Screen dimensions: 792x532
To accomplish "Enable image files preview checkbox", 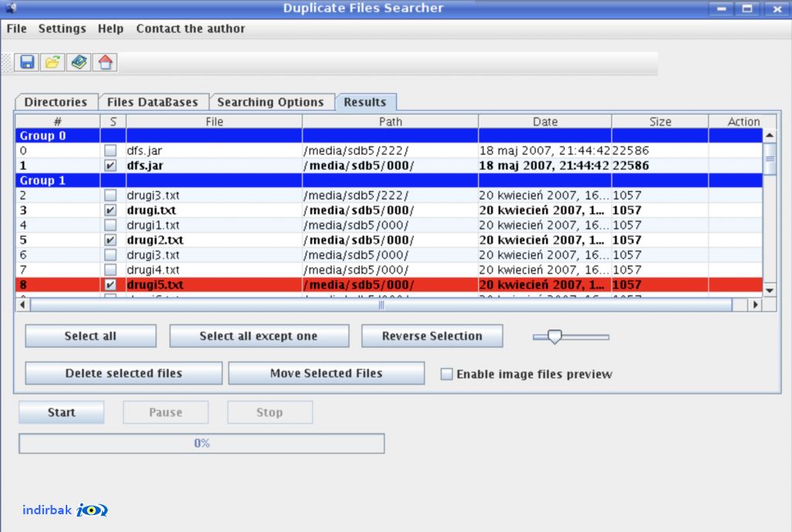I will [x=446, y=374].
